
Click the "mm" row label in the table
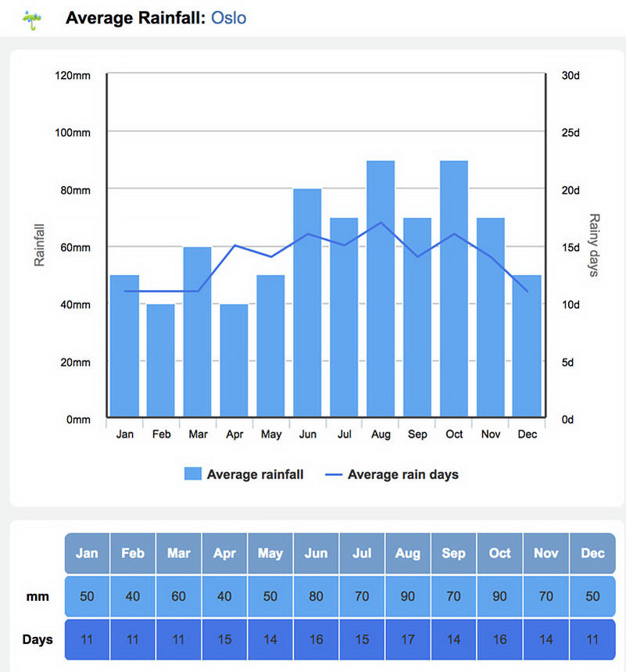[x=38, y=596]
